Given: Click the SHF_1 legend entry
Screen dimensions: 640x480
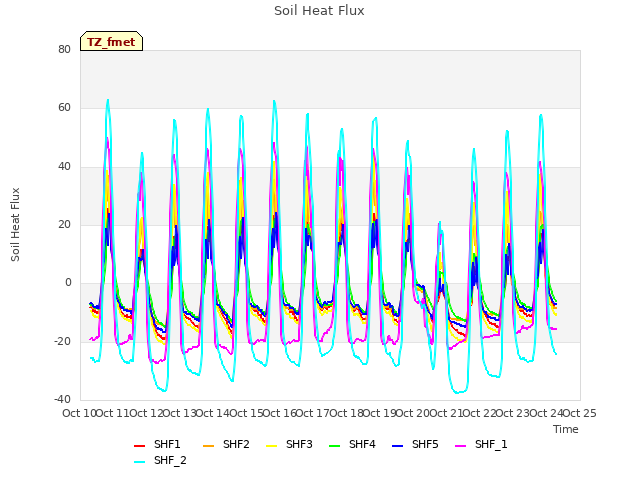Looking at the screenshot, I should point(481,444).
